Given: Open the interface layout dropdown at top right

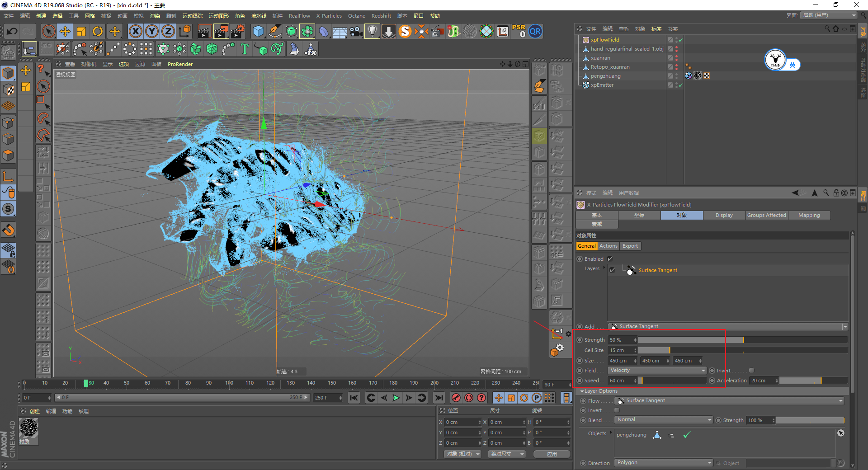Looking at the screenshot, I should (829, 15).
